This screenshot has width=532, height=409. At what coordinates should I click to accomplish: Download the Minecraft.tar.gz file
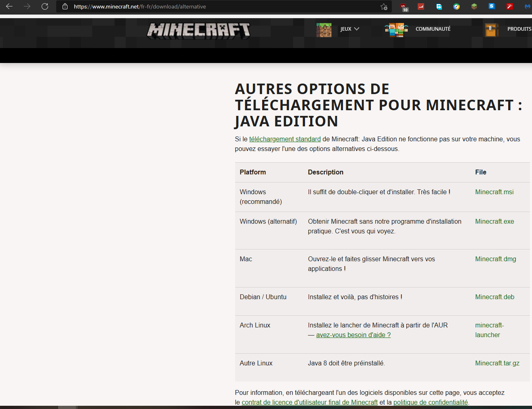point(497,363)
